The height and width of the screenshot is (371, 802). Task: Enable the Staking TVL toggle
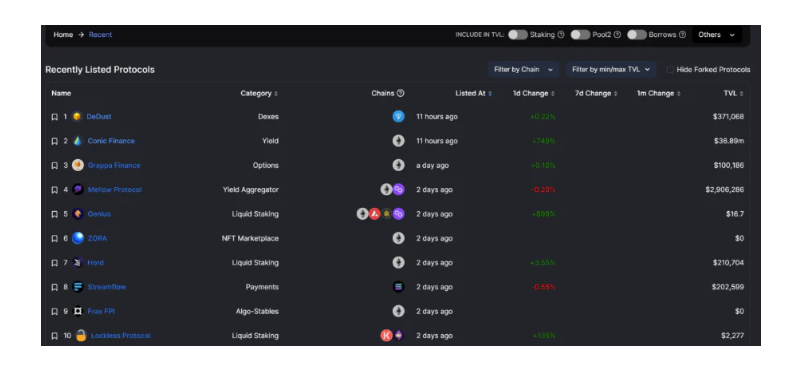point(518,35)
